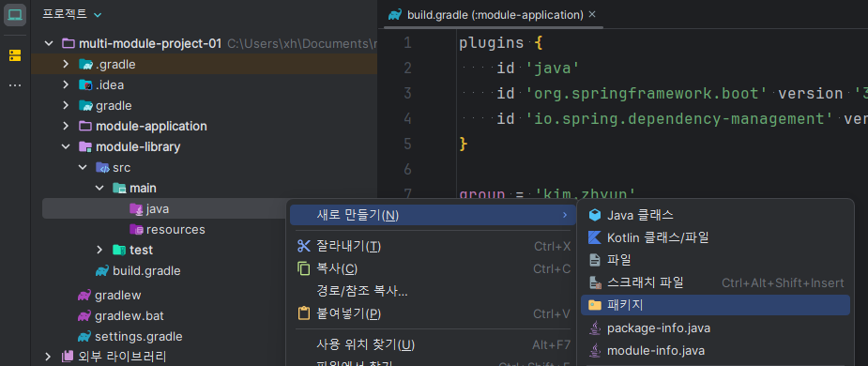Select the module-application folder icon
The image size is (868, 366).
[x=85, y=127]
